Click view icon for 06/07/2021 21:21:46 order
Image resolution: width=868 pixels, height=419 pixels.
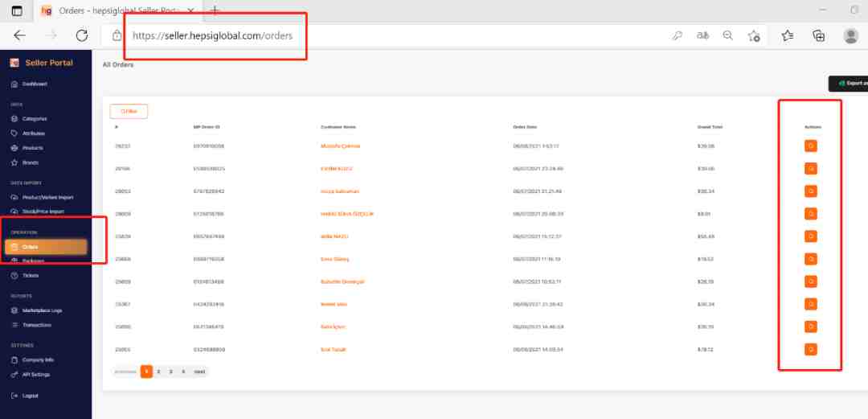pyautogui.click(x=810, y=191)
